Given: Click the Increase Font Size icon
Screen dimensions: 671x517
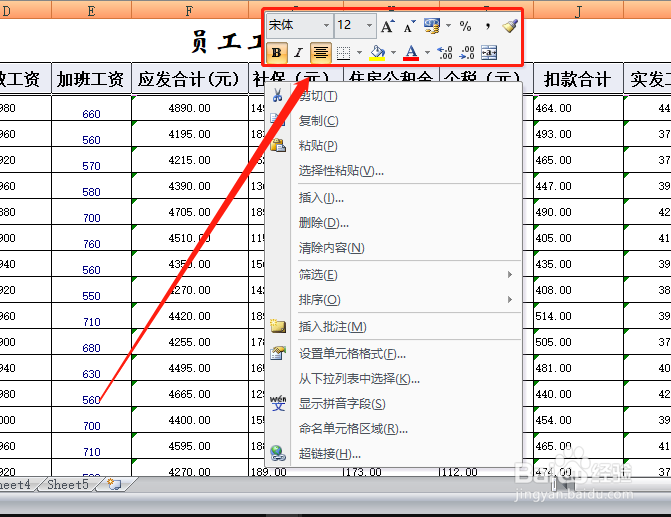Looking at the screenshot, I should [388, 26].
